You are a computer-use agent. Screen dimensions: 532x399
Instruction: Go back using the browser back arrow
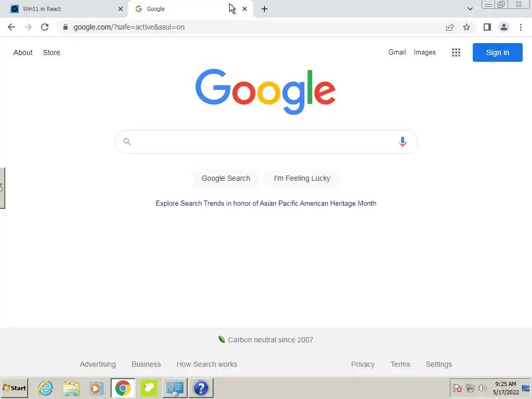[x=11, y=27]
